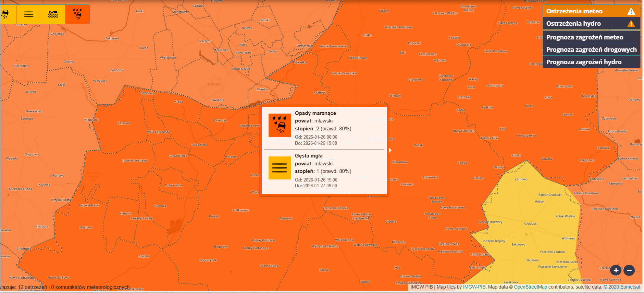Viewport: 644px width, 293px height.
Task: Show Prognoza zagrożeń drogowych
Action: (591, 50)
